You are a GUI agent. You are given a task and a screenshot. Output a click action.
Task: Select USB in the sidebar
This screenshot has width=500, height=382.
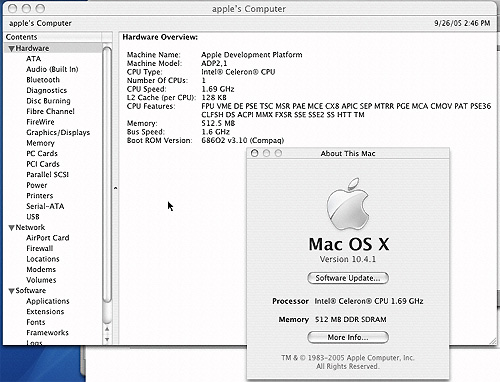coord(33,217)
